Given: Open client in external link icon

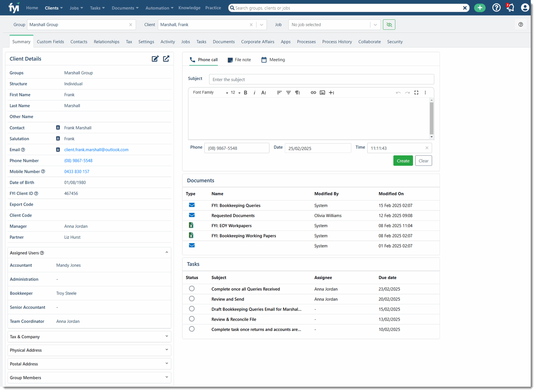Looking at the screenshot, I should coord(166,59).
